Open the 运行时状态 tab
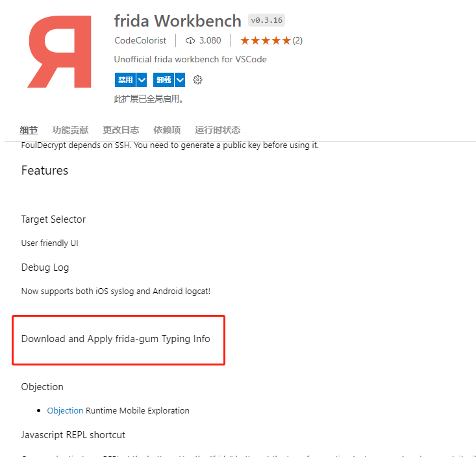Image resolution: width=476 pixels, height=457 pixels. [x=218, y=130]
